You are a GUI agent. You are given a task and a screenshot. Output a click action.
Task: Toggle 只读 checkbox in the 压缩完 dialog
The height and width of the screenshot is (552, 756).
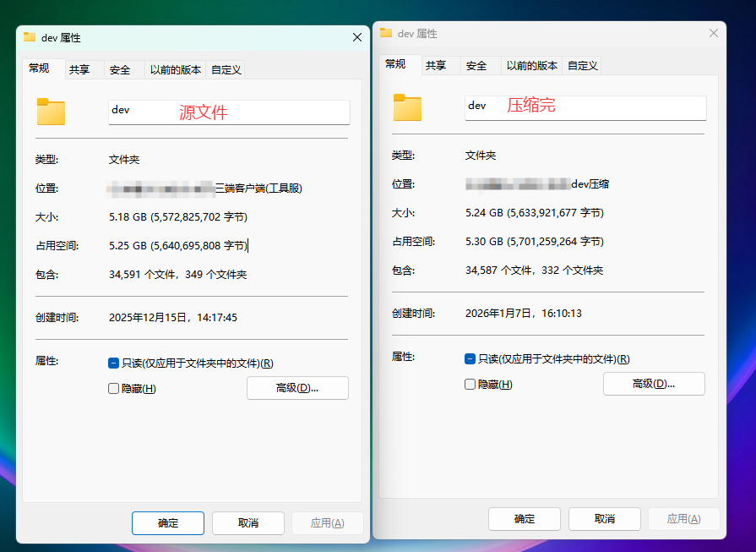coord(470,358)
